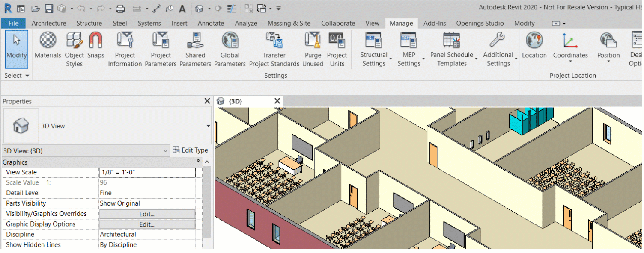Image resolution: width=644 pixels, height=253 pixels.
Task: Switch to the Openings Studio tab
Action: (x=480, y=23)
